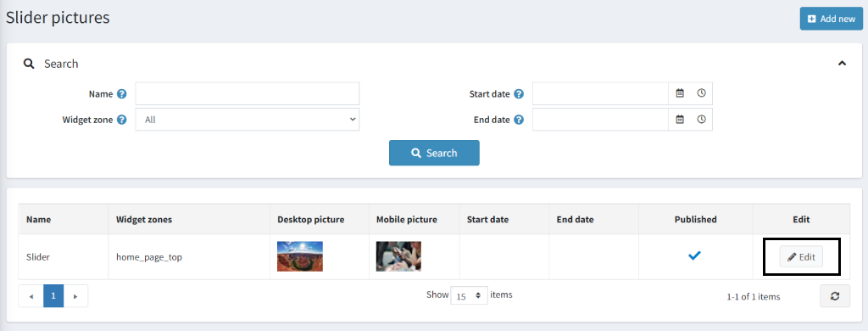Open the Start date calendar picker icon
Screen dimensions: 868x331
(680, 93)
